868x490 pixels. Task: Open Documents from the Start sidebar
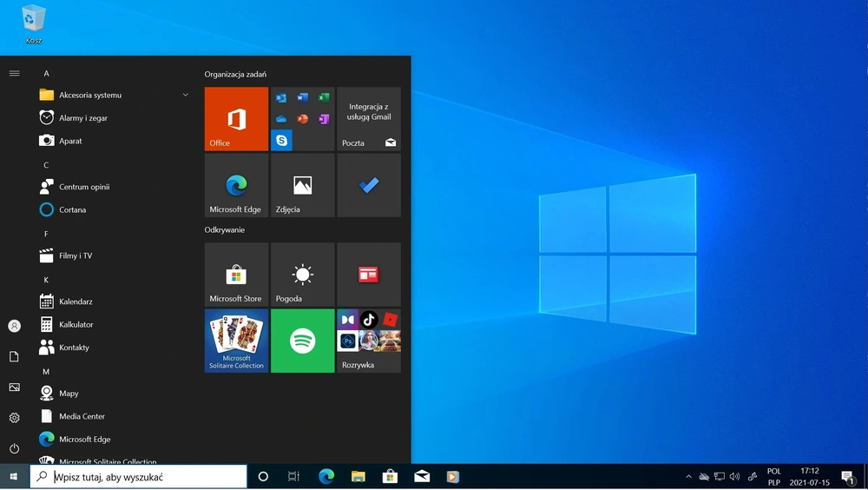pyautogui.click(x=15, y=356)
